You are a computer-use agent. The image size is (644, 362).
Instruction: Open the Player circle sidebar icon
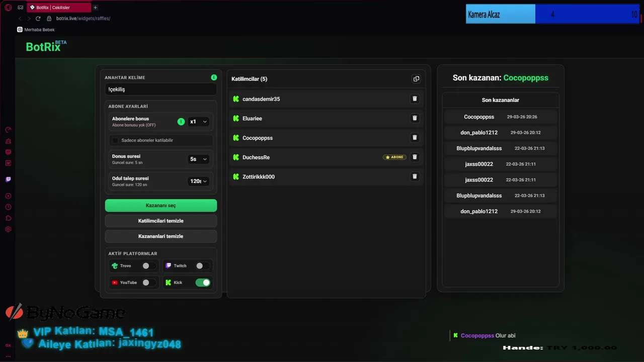(8, 196)
